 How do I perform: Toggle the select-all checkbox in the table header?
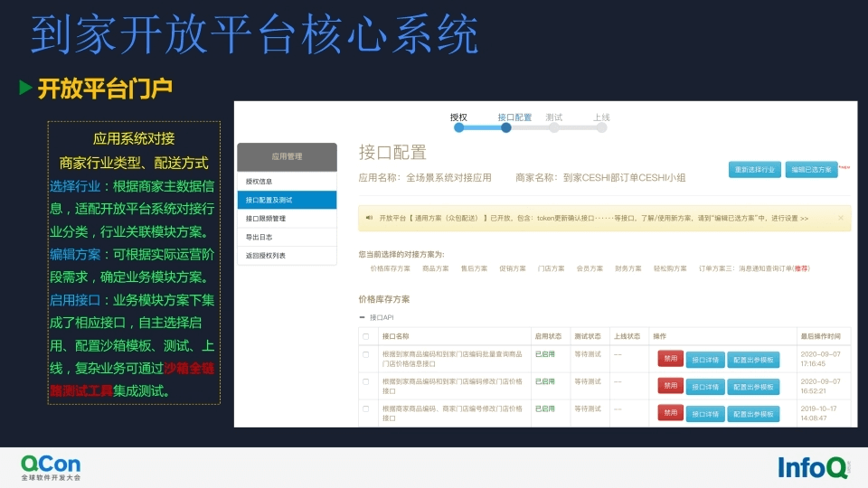click(x=366, y=336)
